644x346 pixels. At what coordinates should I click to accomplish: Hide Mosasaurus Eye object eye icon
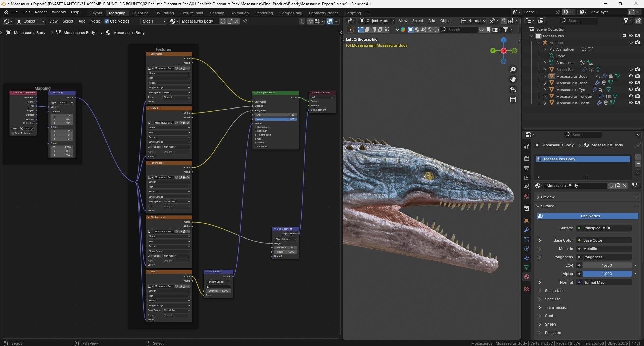631,90
